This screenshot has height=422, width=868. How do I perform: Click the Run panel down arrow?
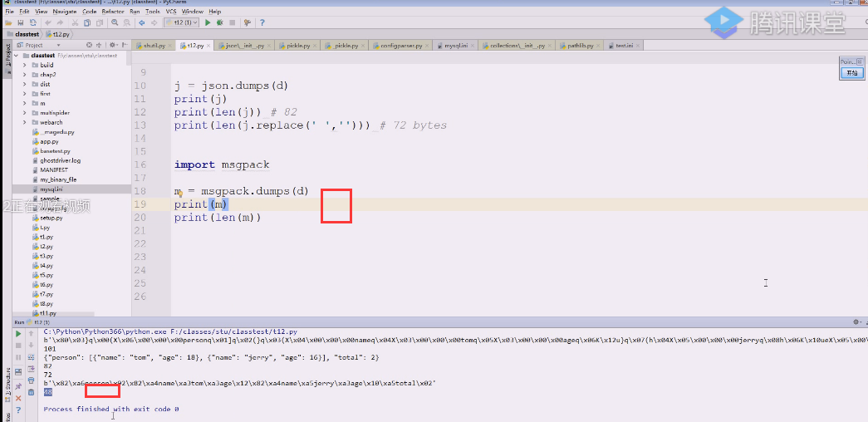click(x=31, y=345)
